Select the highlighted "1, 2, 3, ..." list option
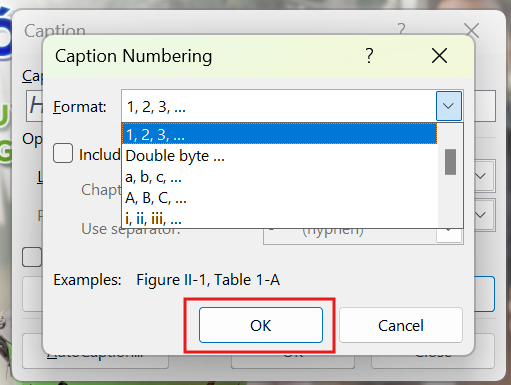The width and height of the screenshot is (511, 385). pyautogui.click(x=279, y=134)
